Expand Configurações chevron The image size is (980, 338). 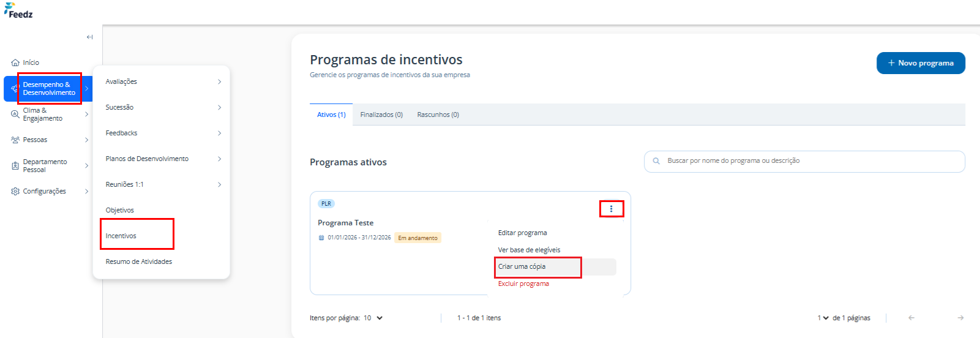pos(87,192)
